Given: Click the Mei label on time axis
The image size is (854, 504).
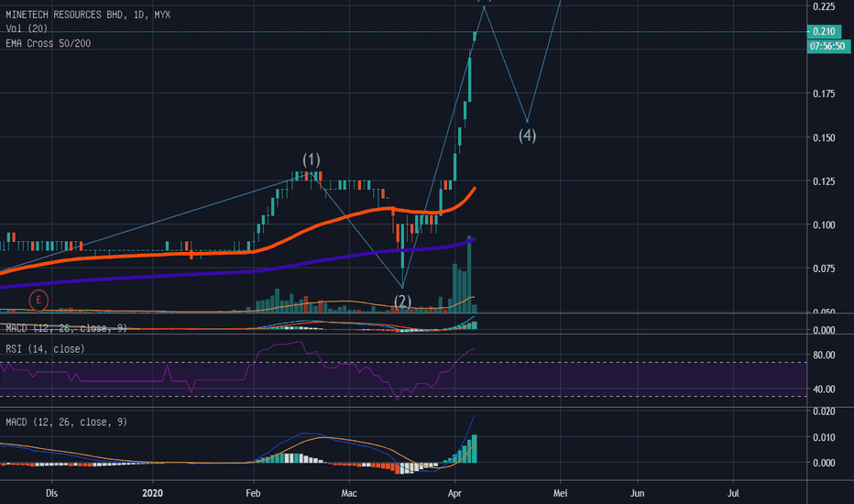Looking at the screenshot, I should 560,493.
